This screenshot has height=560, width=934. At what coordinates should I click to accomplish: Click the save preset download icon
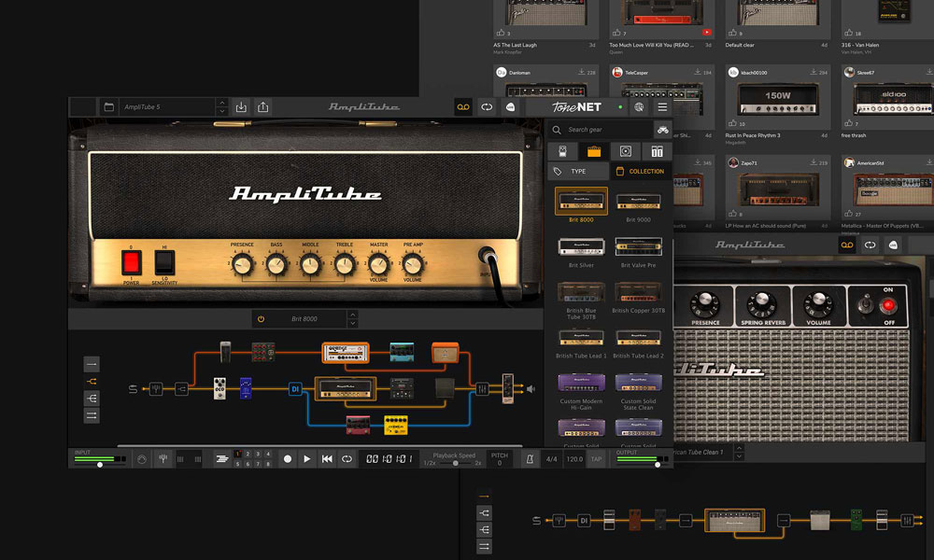pyautogui.click(x=241, y=107)
